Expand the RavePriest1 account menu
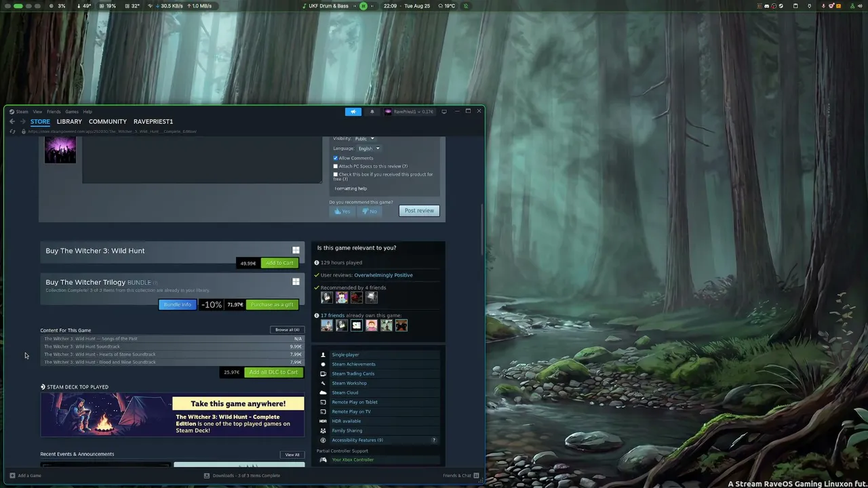The height and width of the screenshot is (488, 868). point(409,112)
